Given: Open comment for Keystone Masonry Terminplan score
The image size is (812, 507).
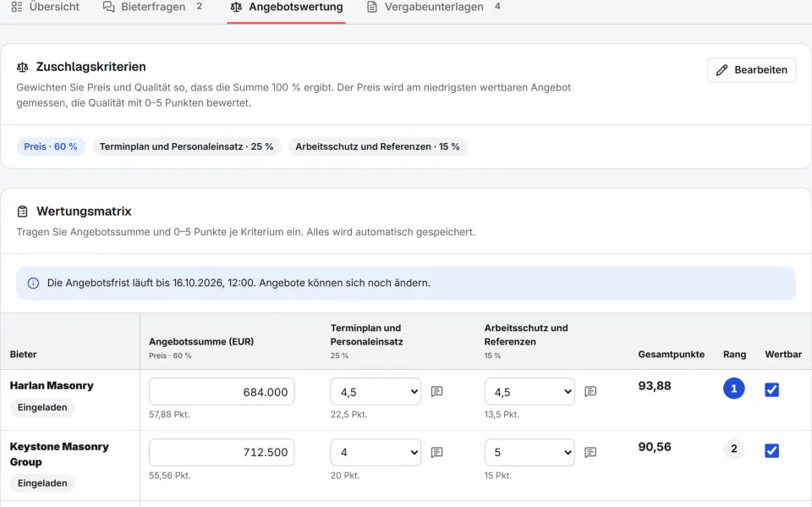Looking at the screenshot, I should (437, 453).
